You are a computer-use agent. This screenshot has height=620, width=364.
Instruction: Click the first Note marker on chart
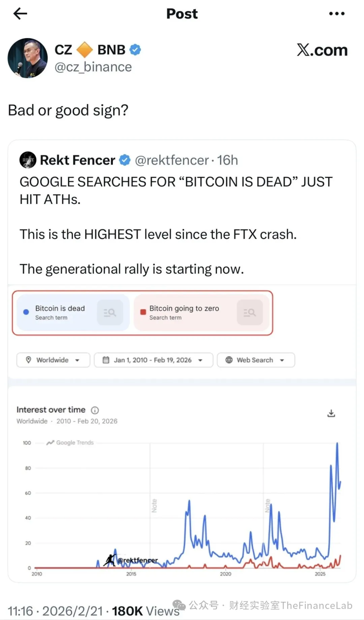(154, 506)
